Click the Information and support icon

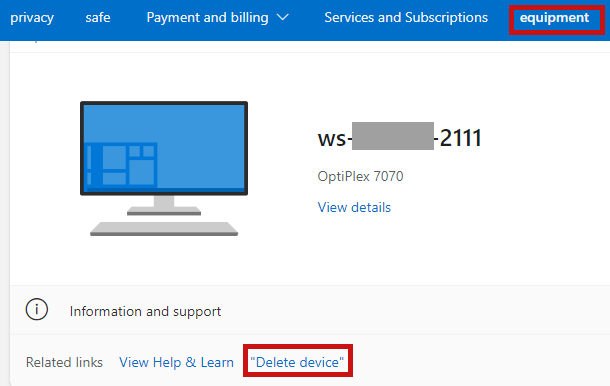click(x=37, y=310)
